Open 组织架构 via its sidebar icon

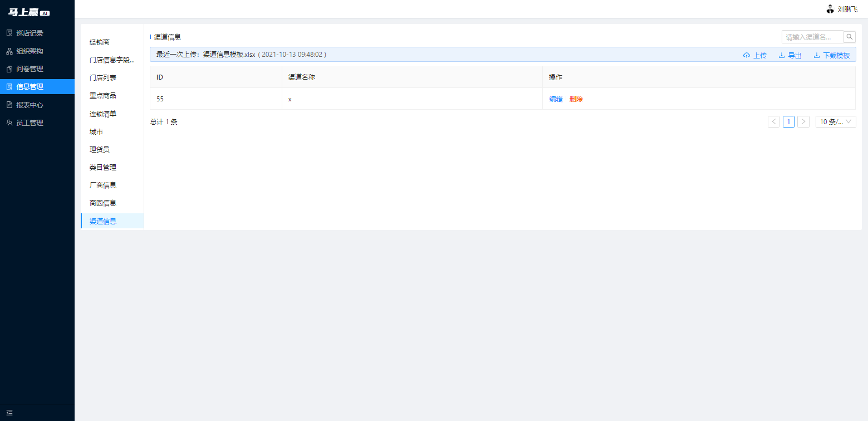click(x=8, y=51)
